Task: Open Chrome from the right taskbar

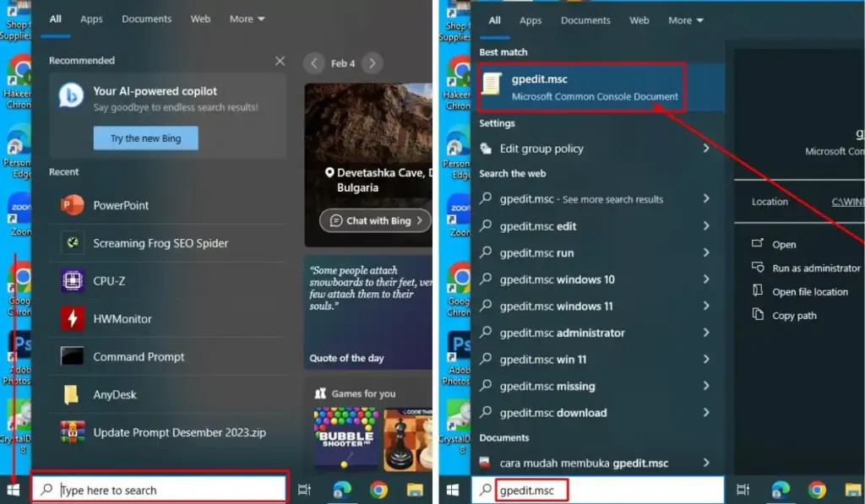Action: (x=817, y=490)
